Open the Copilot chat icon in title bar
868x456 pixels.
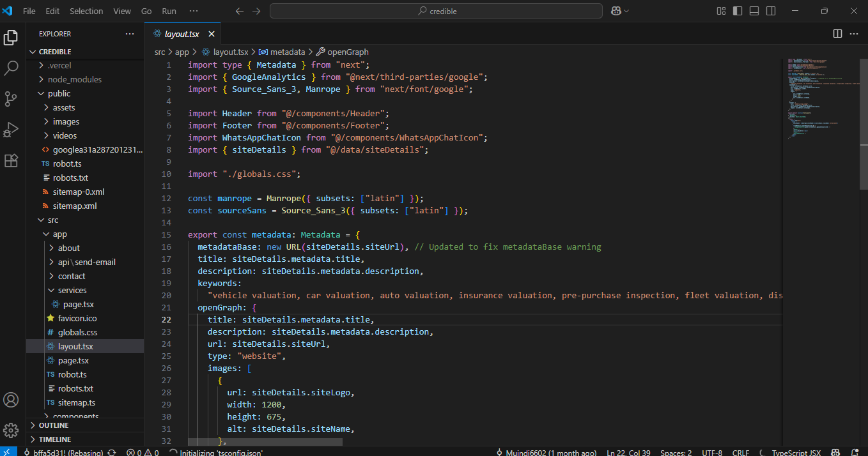tap(616, 11)
